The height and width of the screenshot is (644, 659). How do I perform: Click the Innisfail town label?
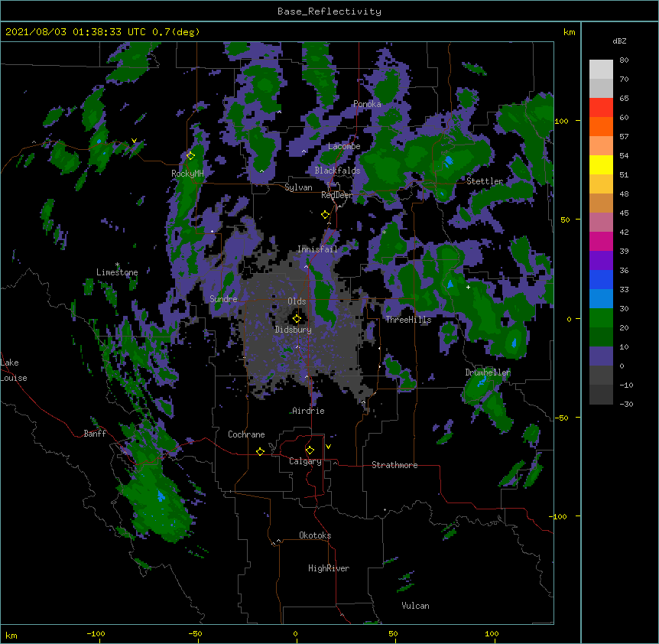pos(317,249)
